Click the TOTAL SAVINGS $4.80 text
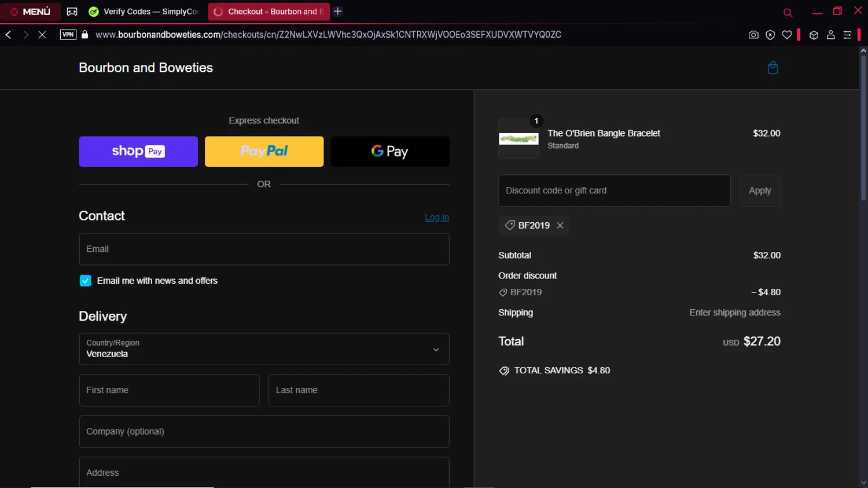The width and height of the screenshot is (868, 488). tap(562, 370)
